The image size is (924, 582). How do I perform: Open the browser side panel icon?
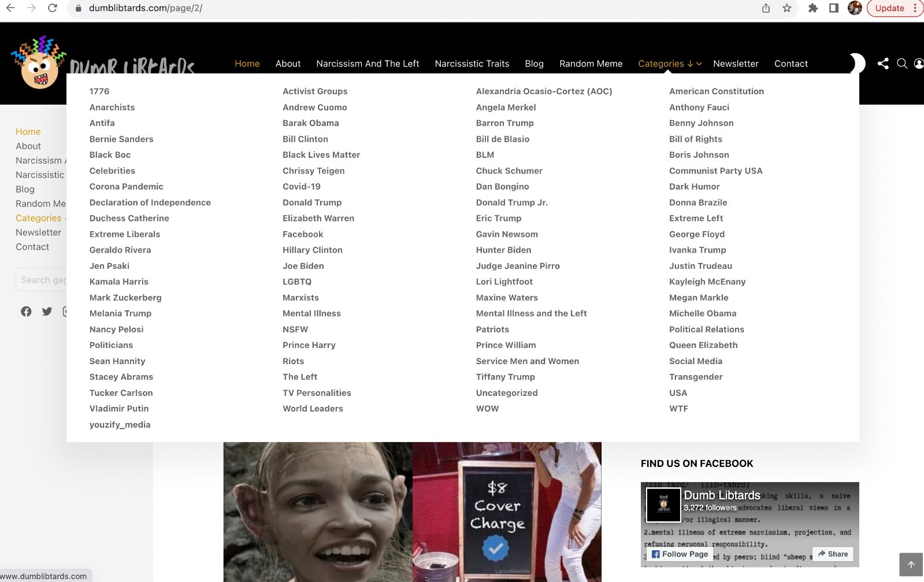834,8
